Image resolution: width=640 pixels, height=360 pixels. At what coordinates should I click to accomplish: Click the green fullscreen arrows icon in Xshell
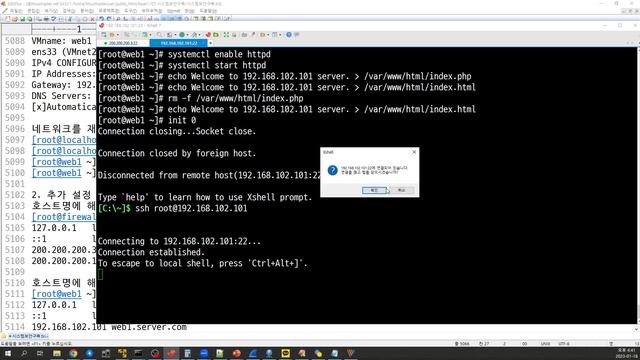pyautogui.click(x=226, y=35)
